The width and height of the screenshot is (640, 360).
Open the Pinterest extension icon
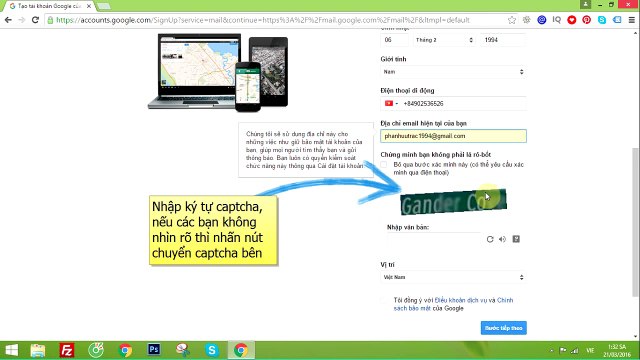[x=587, y=20]
